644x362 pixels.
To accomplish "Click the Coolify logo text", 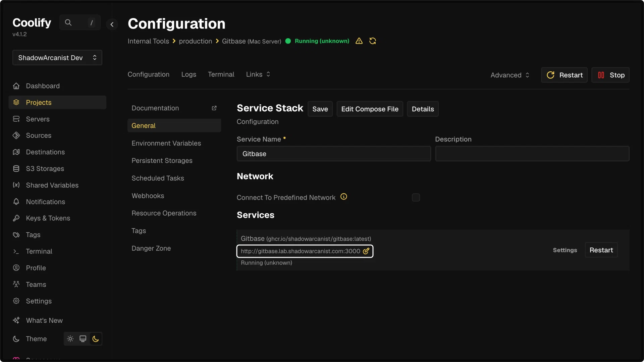I will tap(32, 22).
